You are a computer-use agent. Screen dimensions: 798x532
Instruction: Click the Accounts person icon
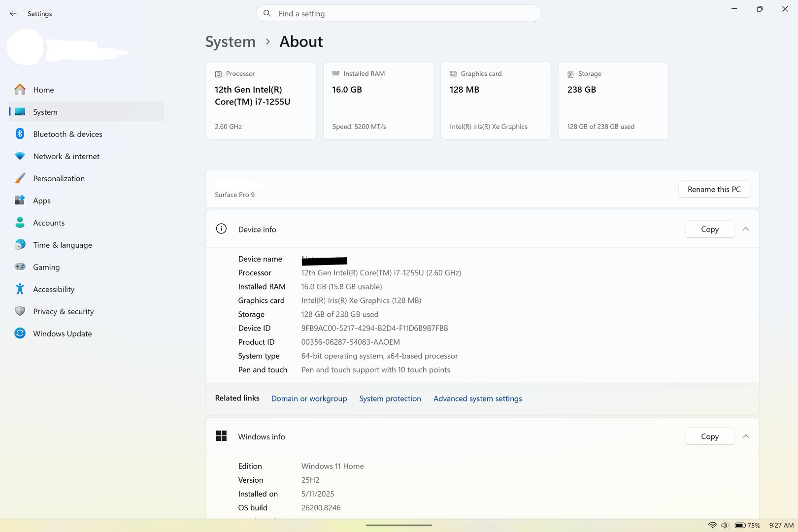coord(20,223)
